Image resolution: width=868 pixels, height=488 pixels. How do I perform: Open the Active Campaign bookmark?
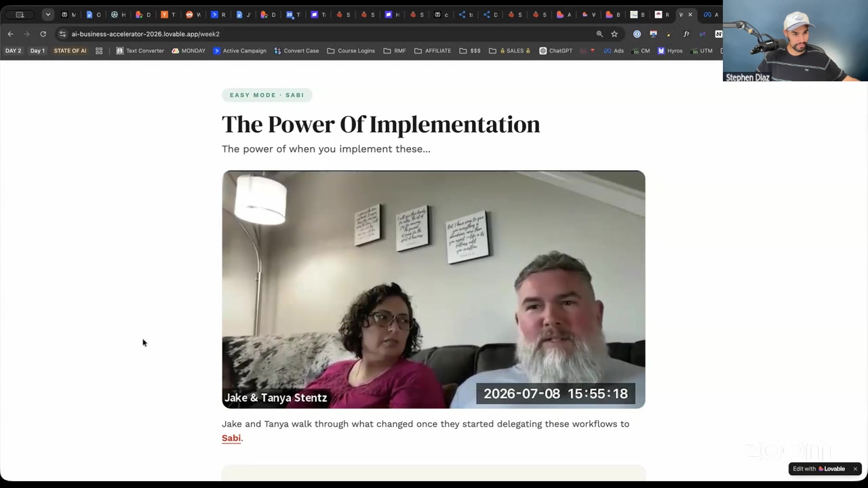pos(239,51)
